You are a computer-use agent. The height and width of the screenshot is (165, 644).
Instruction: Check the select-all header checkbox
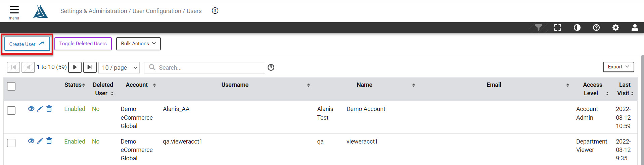click(x=11, y=86)
